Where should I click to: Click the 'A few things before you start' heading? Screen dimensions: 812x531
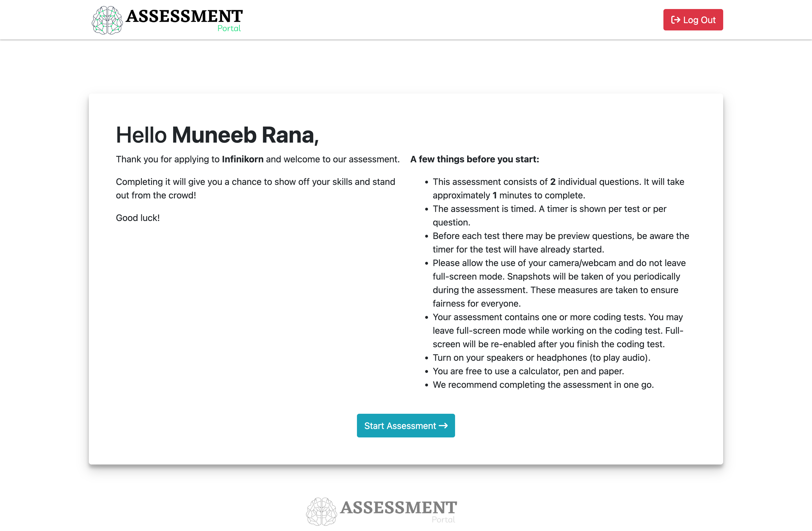pyautogui.click(x=475, y=159)
